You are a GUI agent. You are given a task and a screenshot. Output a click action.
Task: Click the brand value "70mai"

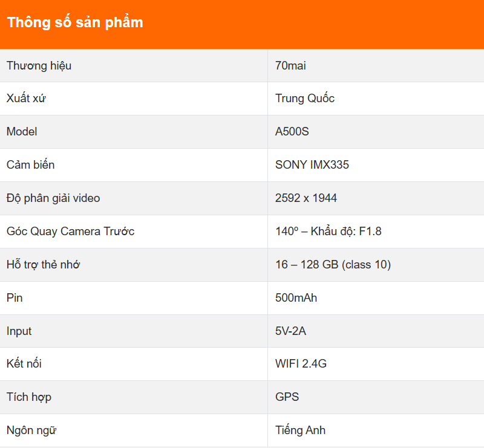290,65
